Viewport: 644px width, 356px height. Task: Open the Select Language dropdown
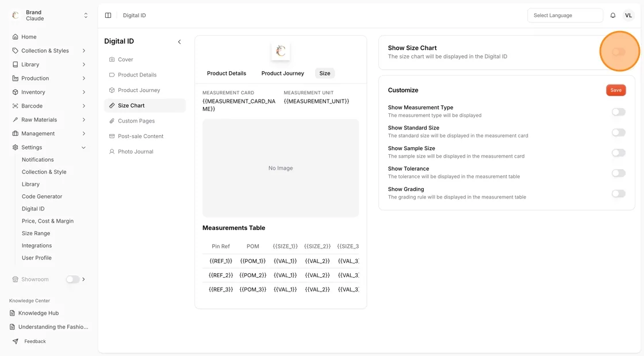click(565, 15)
